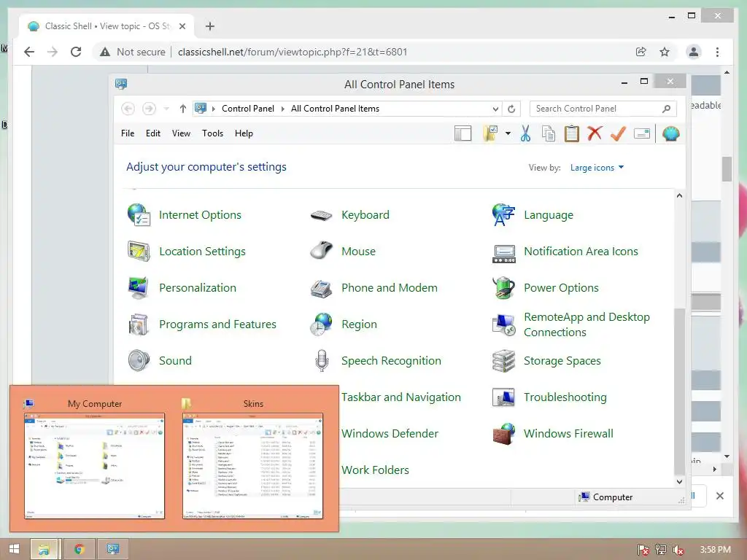747x560 pixels.
Task: Click Control Panel scrollbar up arrow
Action: tap(679, 195)
